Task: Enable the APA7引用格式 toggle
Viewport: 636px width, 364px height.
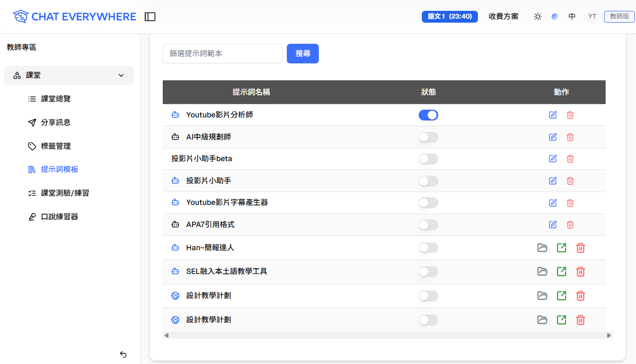Action: tap(428, 224)
